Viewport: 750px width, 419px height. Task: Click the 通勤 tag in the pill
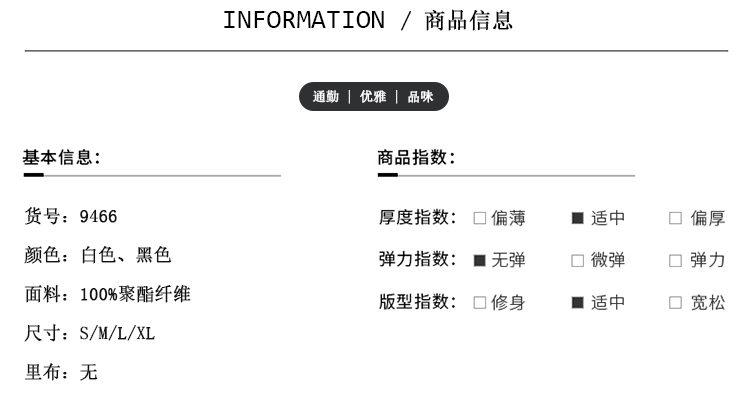pos(326,97)
